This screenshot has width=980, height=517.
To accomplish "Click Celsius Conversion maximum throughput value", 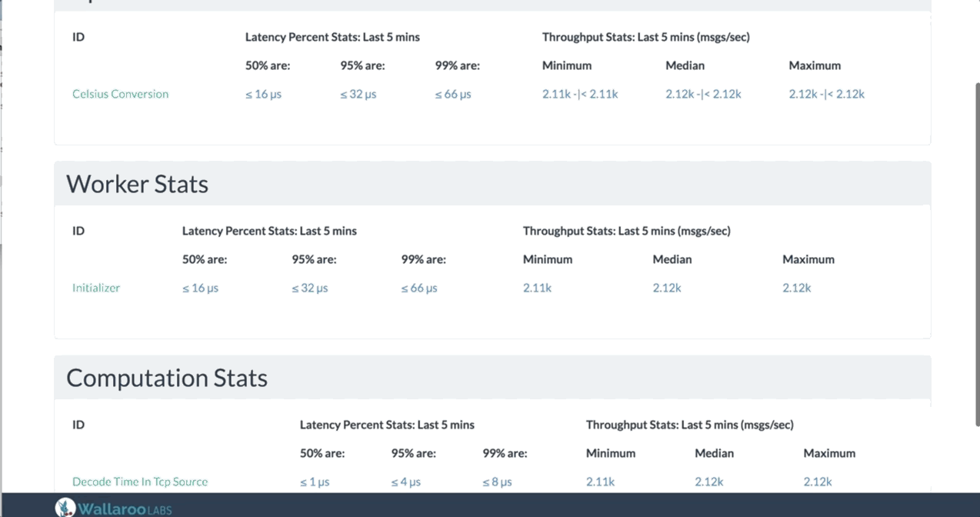I will [826, 94].
